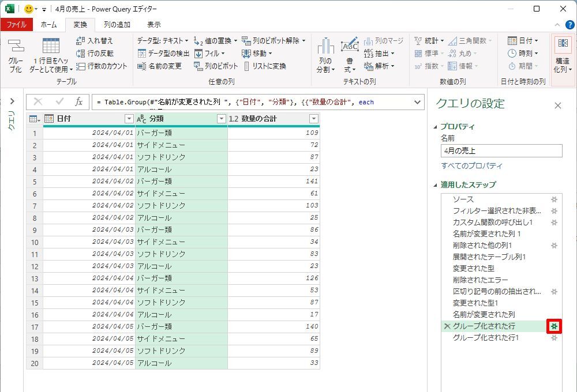This screenshot has height=392, width=577.
Task: Collapse the プロパティ section
Action: pyautogui.click(x=436, y=127)
